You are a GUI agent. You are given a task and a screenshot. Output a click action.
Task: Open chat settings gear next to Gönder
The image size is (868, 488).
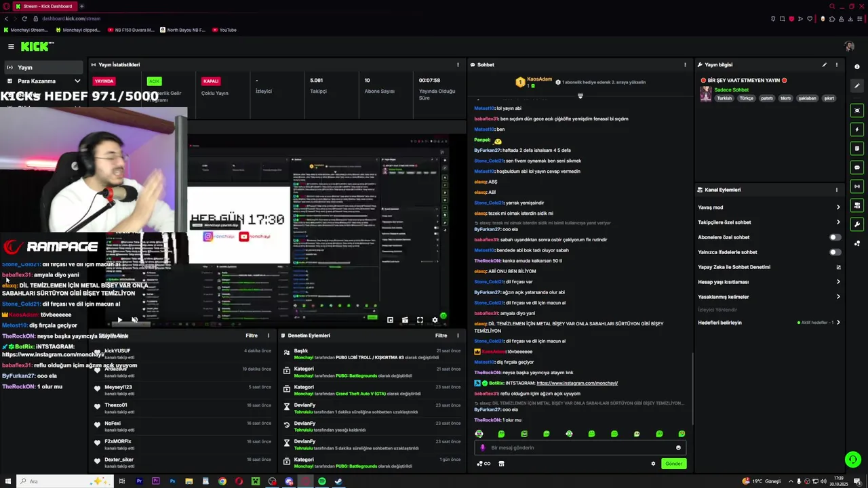653,464
